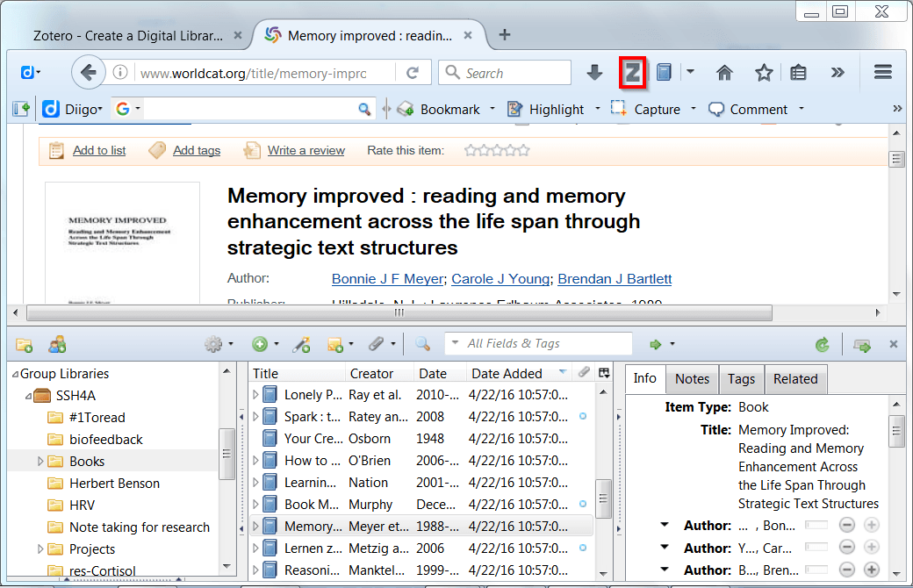Open the New Item dropdown
913x588 pixels.
pyautogui.click(x=264, y=345)
